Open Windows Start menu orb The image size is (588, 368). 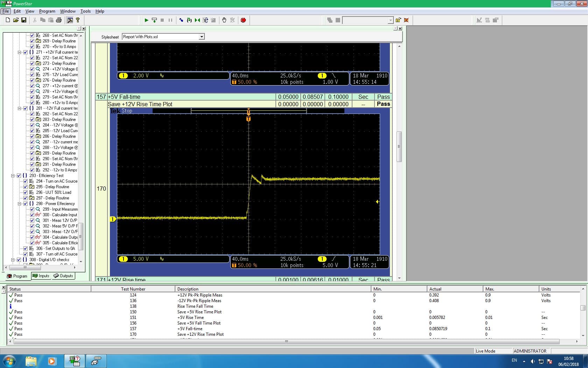(x=9, y=361)
